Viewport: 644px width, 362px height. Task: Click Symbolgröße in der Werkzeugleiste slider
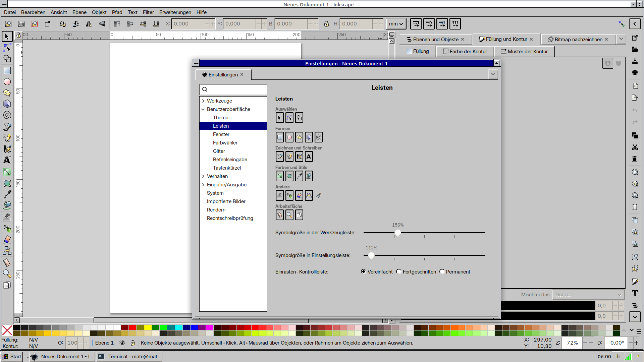pos(424,233)
